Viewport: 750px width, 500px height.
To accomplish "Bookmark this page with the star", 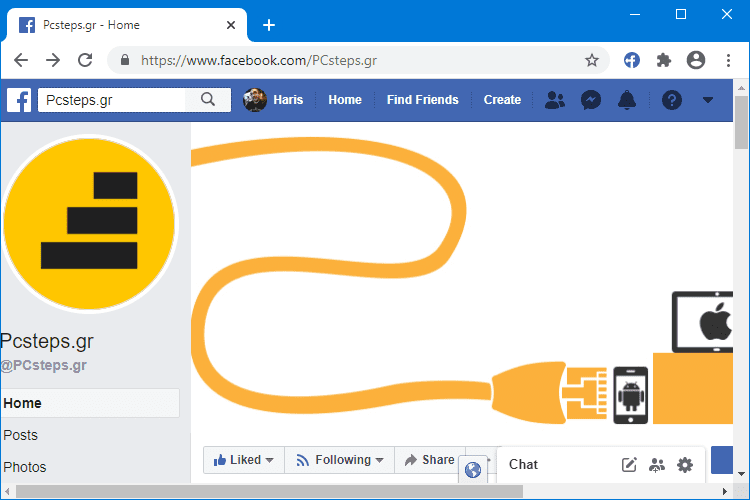I will point(592,60).
